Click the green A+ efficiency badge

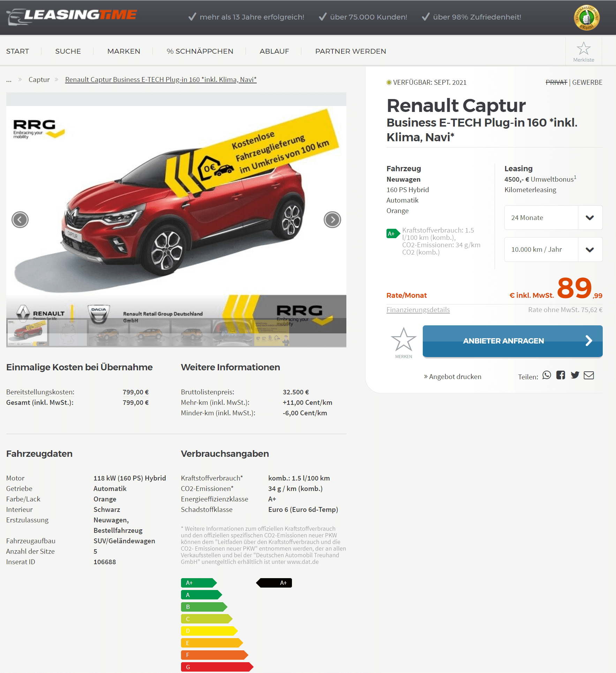coord(393,234)
